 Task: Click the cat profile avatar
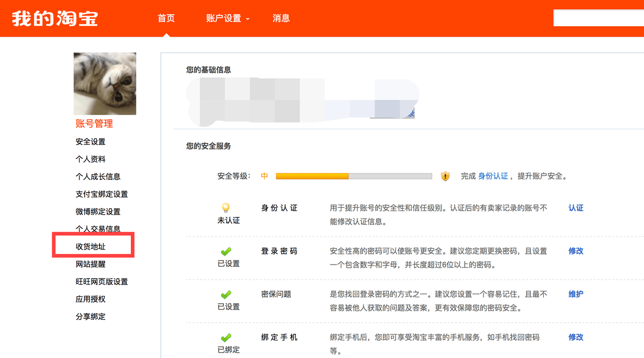(105, 83)
